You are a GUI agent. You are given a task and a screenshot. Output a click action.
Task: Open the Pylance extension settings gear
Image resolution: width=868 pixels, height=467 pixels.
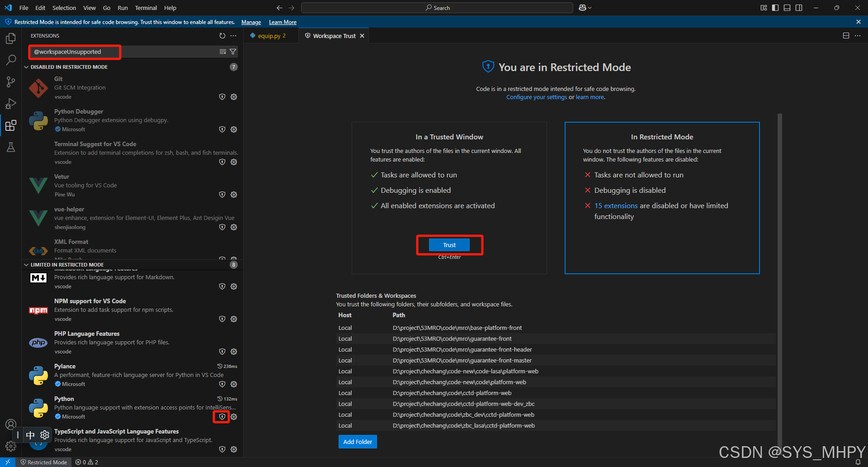click(234, 384)
